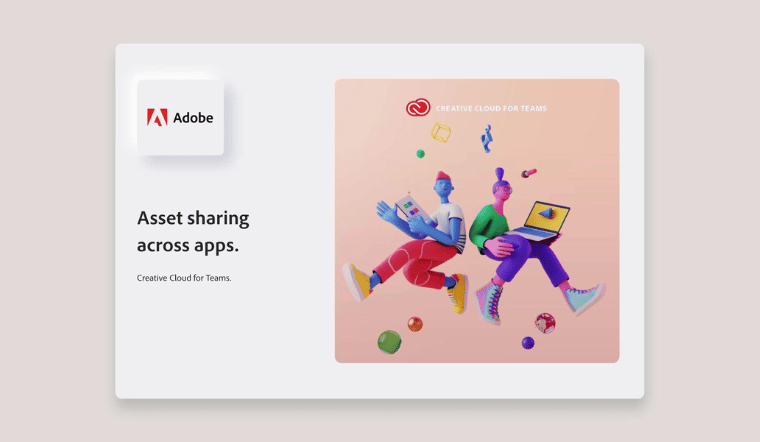Select the "Asset sharing across apps." headline

pyautogui.click(x=193, y=232)
